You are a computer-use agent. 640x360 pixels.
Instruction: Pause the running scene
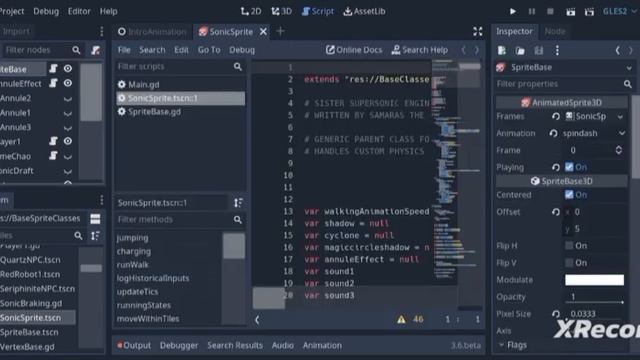point(531,11)
